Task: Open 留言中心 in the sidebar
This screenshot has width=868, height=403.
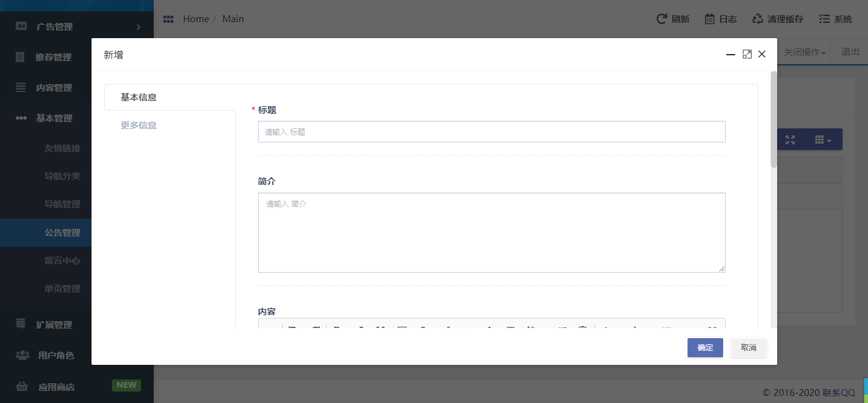Action: click(62, 261)
